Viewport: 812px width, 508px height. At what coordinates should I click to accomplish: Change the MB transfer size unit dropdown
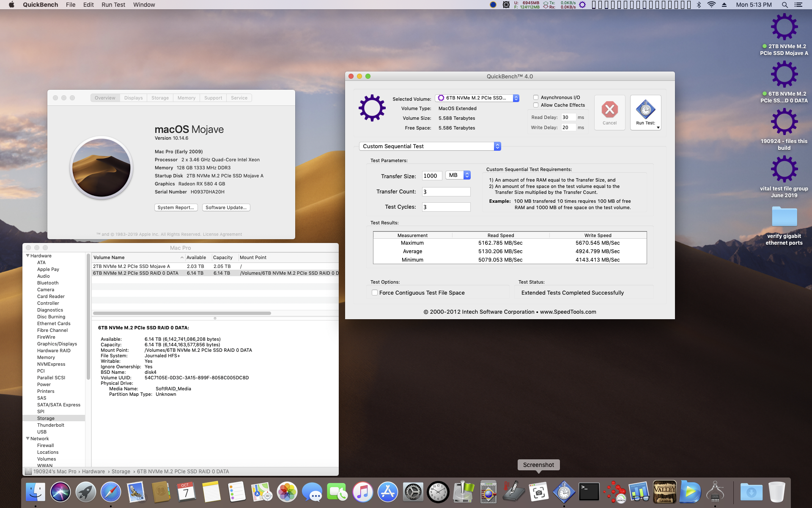click(x=458, y=175)
